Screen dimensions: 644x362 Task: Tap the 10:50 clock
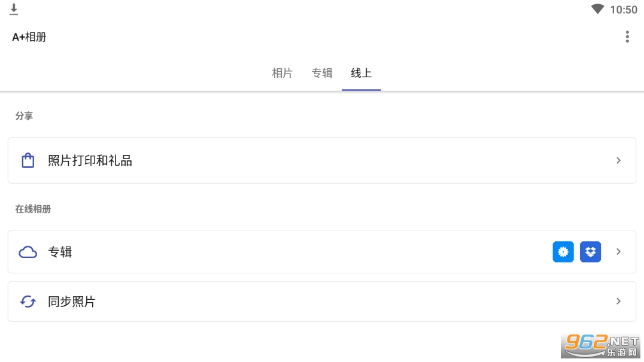click(623, 10)
